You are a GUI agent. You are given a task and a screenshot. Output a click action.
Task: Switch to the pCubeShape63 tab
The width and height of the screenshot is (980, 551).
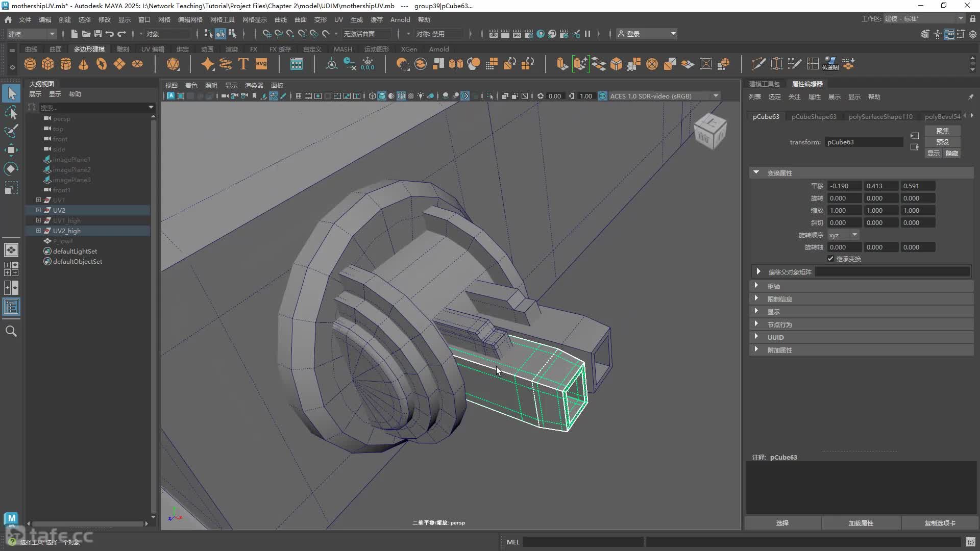[x=814, y=116]
